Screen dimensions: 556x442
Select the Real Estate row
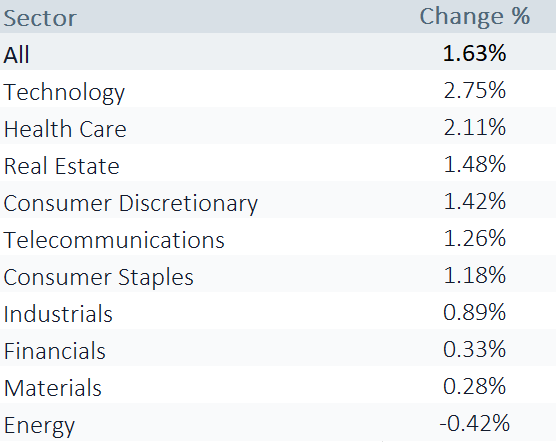[278, 163]
